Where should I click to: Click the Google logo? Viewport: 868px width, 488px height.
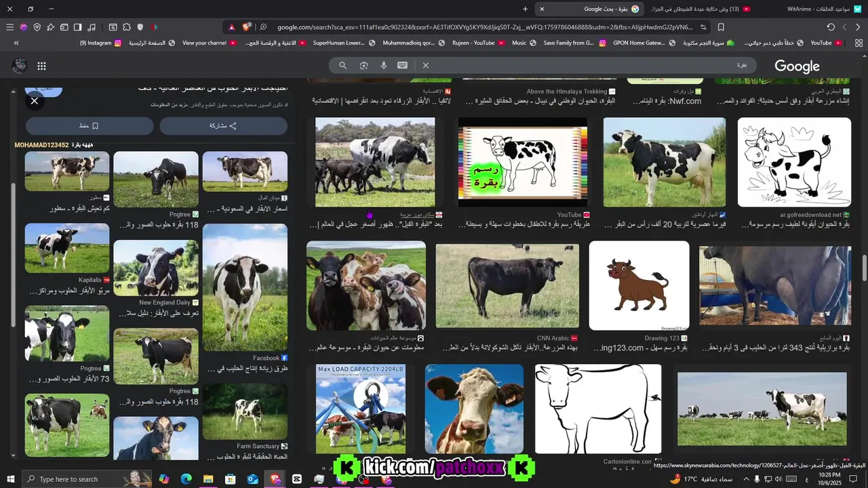pos(797,66)
